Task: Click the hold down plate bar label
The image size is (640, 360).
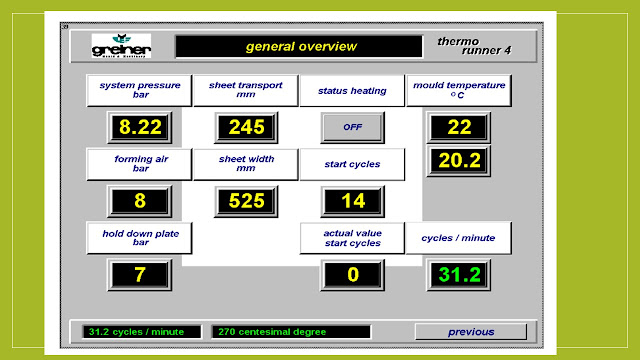Action: [x=139, y=238]
